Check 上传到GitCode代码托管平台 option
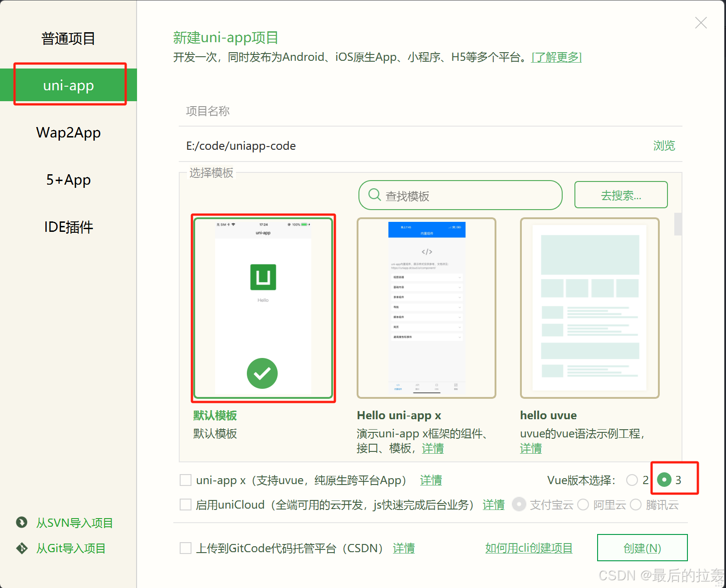 185,548
